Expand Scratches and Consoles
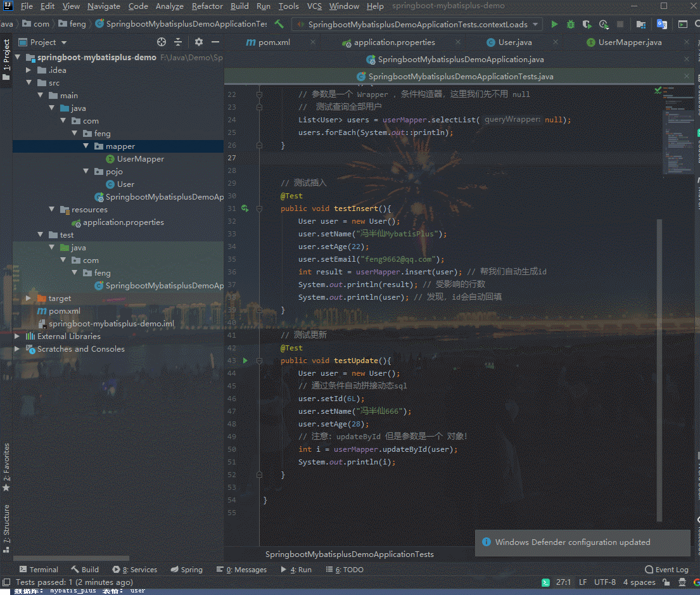Image resolution: width=700 pixels, height=595 pixels. [x=17, y=349]
